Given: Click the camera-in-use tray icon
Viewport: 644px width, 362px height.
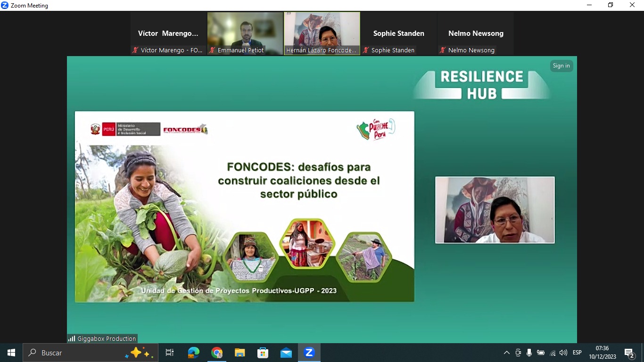Looking at the screenshot, I should pyautogui.click(x=518, y=353).
